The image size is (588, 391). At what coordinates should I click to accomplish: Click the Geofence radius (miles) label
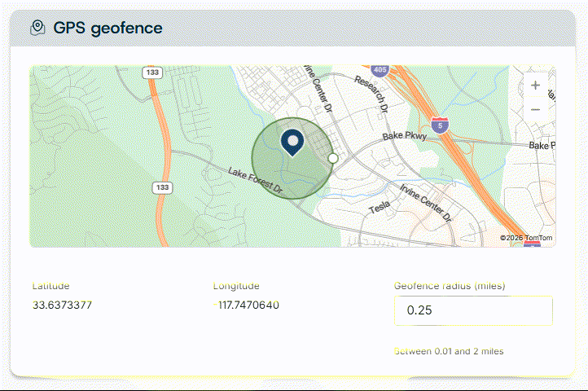pyautogui.click(x=450, y=286)
